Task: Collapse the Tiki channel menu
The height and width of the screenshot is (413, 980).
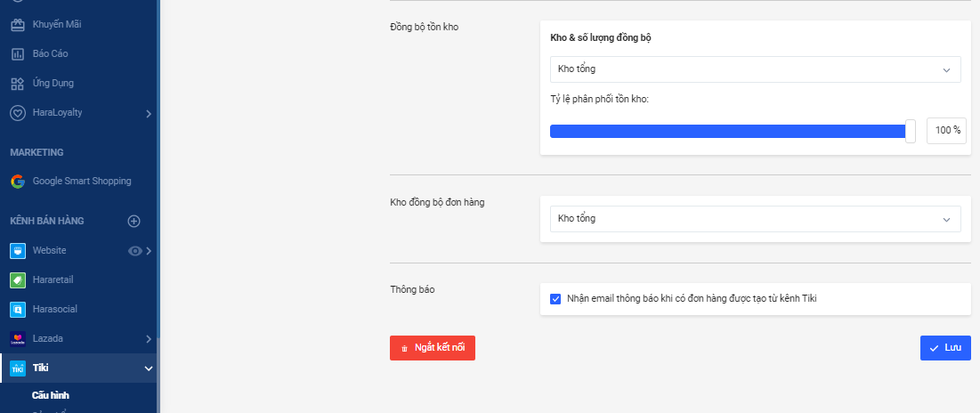Action: (149, 368)
